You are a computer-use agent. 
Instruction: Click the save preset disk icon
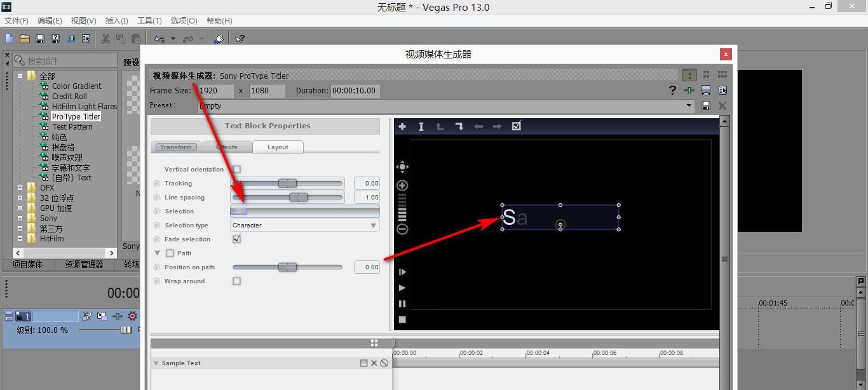pyautogui.click(x=706, y=105)
